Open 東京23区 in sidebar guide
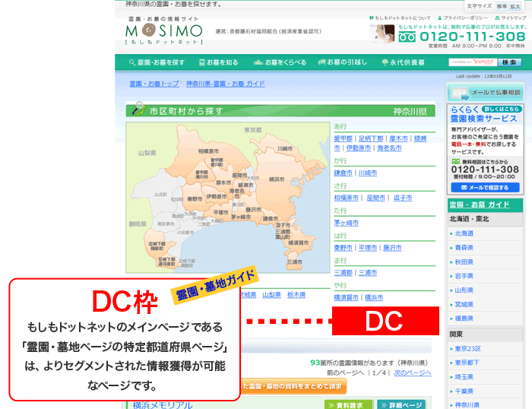Viewport: 532px width, 409px height. click(467, 349)
